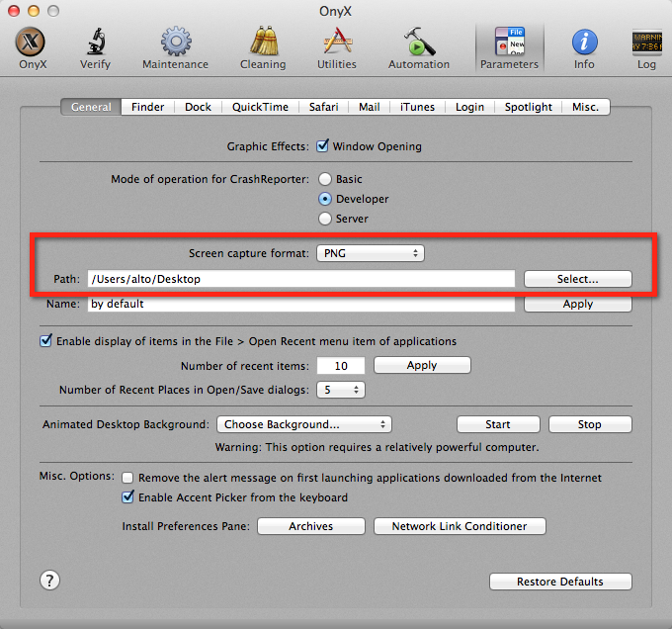This screenshot has width=672, height=629.
Task: Open the Log section
Action: 646,48
